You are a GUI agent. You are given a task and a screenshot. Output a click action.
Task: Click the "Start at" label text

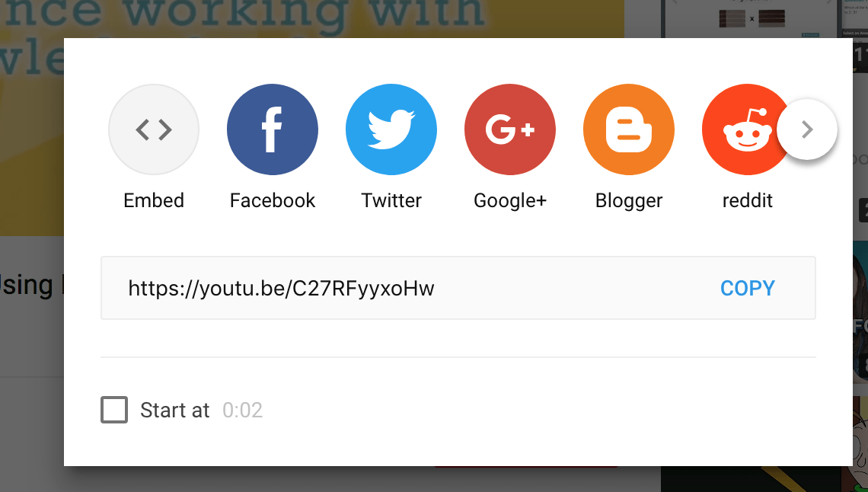click(x=174, y=410)
